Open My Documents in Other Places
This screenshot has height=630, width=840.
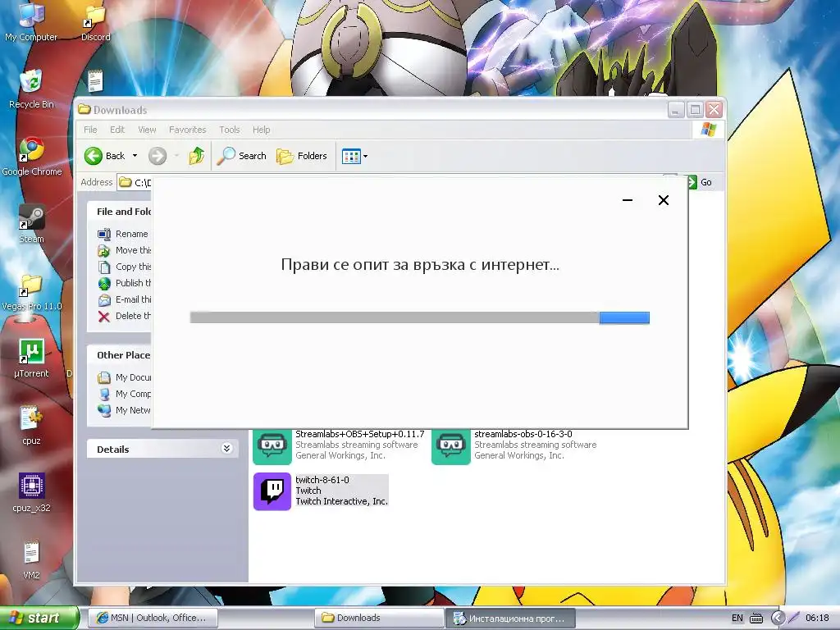[125, 377]
